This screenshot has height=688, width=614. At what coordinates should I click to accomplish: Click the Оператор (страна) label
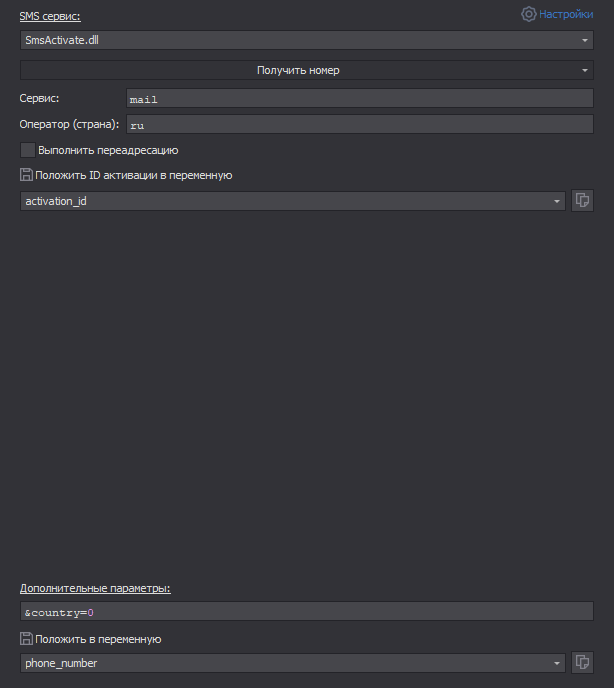69,124
